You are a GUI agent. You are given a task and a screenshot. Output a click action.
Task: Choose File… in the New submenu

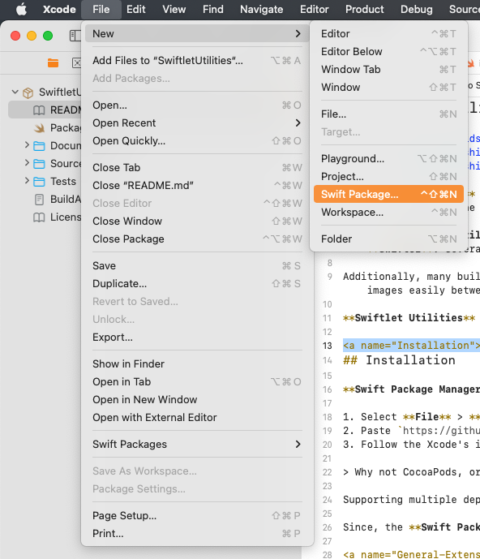point(389,114)
